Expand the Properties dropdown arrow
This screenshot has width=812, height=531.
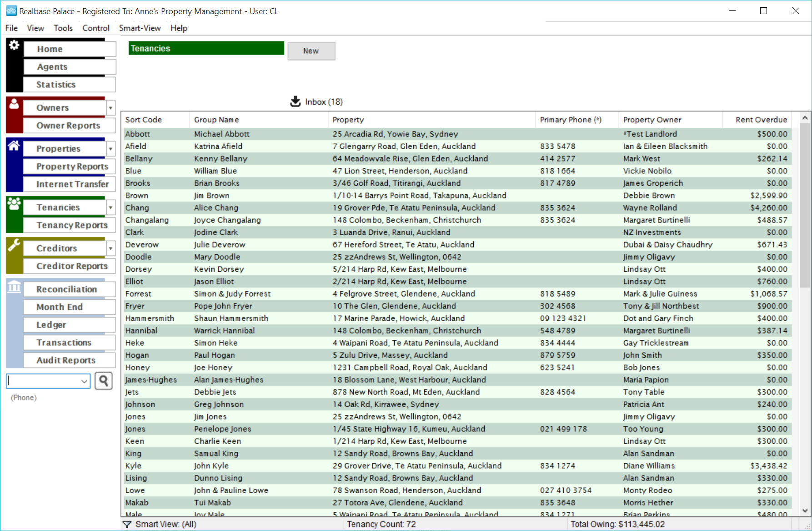110,149
